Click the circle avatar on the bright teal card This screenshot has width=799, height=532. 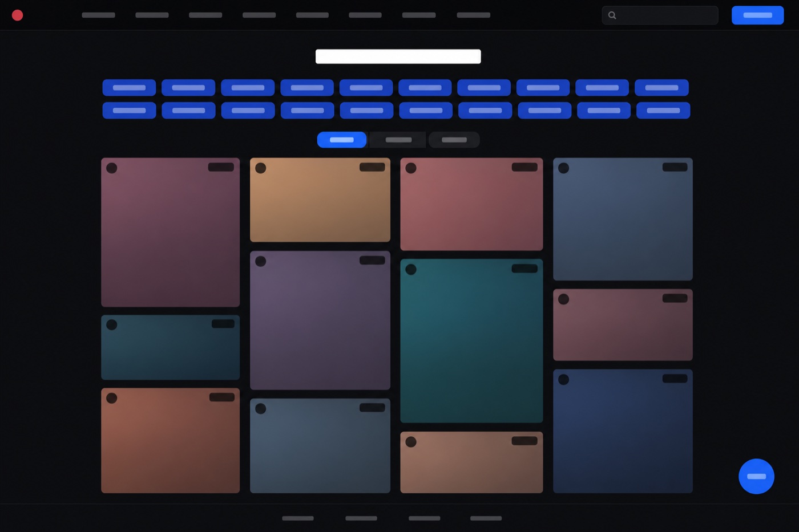coord(411,270)
